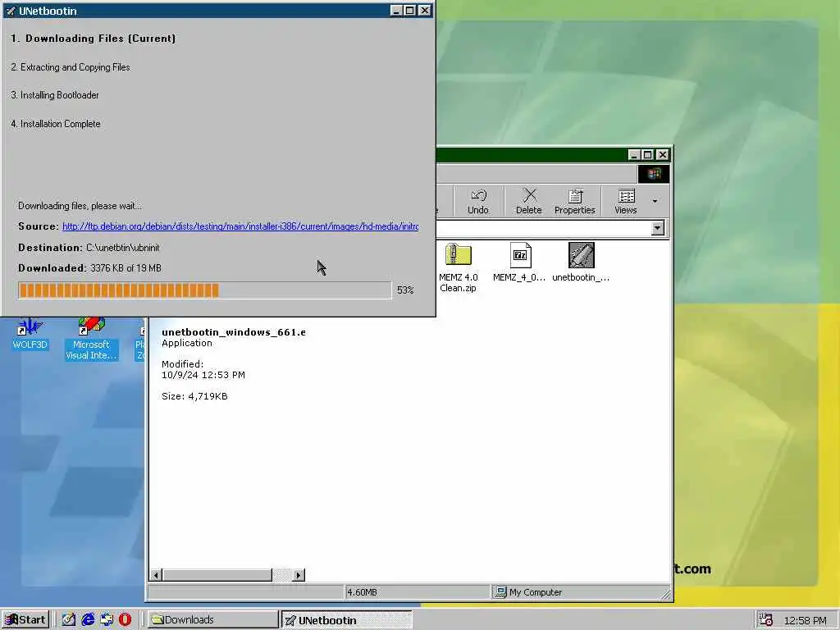Image resolution: width=840 pixels, height=630 pixels.
Task: Close the UNetbootin window
Action: pyautogui.click(x=424, y=10)
